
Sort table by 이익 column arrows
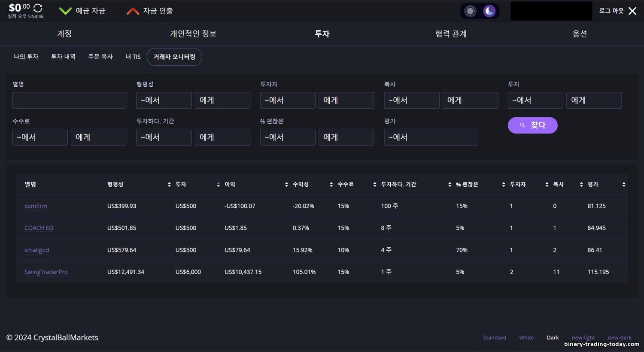pyautogui.click(x=286, y=185)
